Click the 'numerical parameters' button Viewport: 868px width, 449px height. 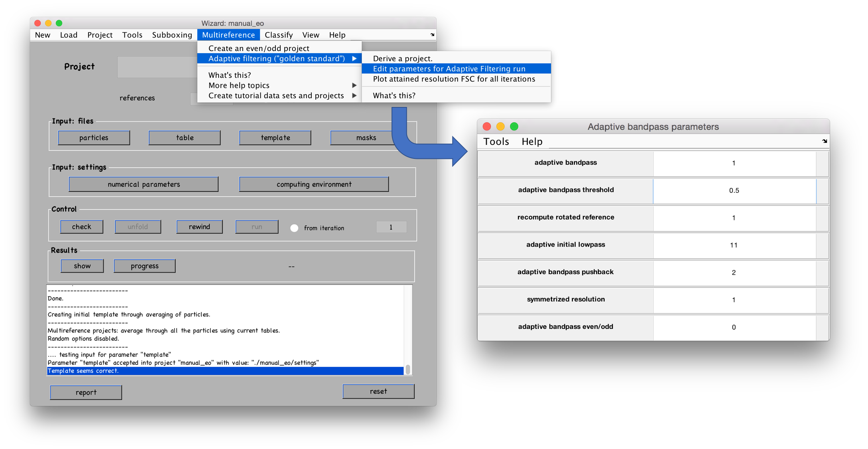144,184
